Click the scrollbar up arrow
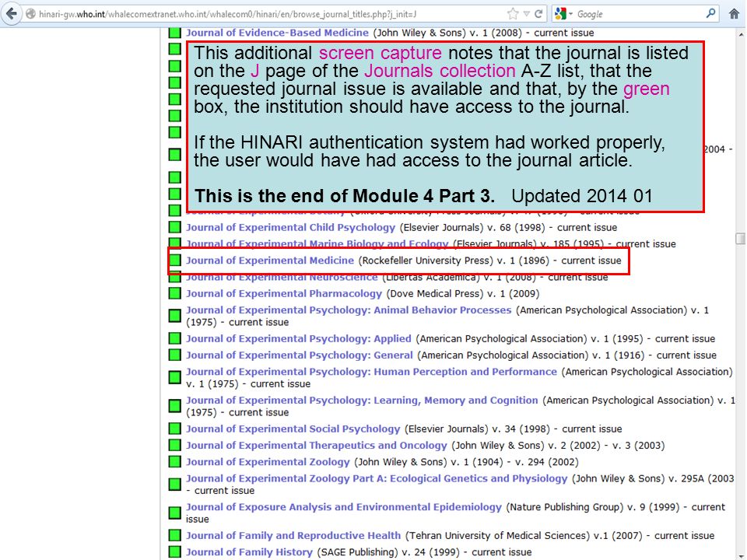Image resolution: width=747 pixels, height=560 pixels. pyautogui.click(x=740, y=34)
